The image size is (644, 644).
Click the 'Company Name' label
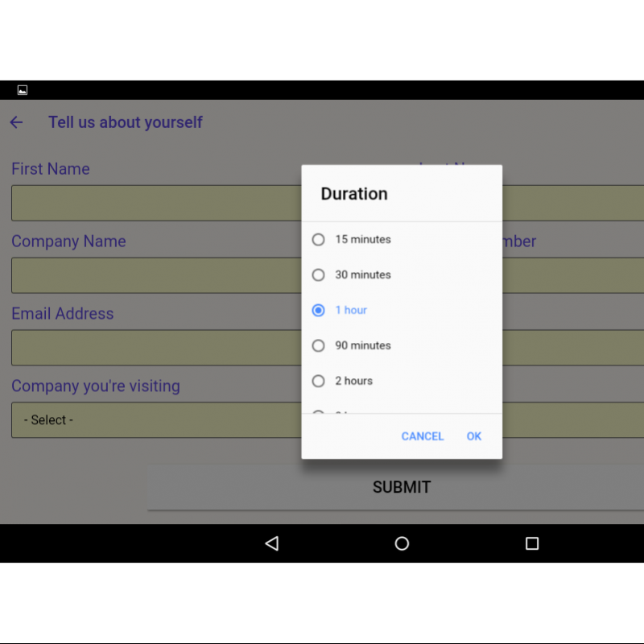point(68,242)
